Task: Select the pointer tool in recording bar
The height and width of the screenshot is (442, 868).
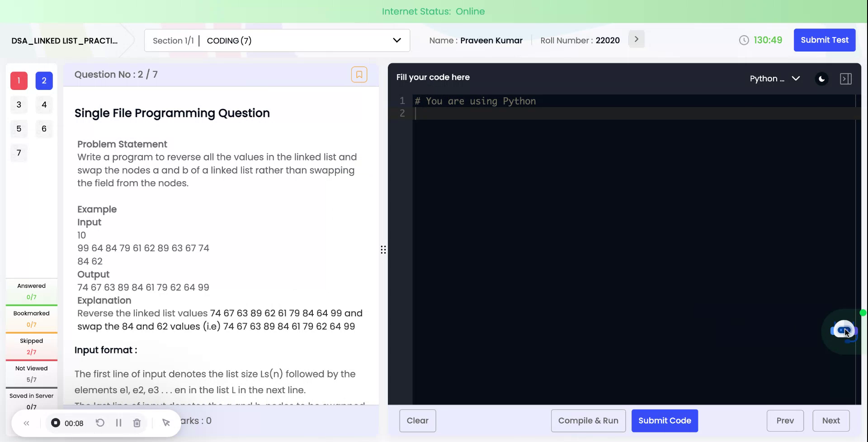Action: pyautogui.click(x=166, y=423)
